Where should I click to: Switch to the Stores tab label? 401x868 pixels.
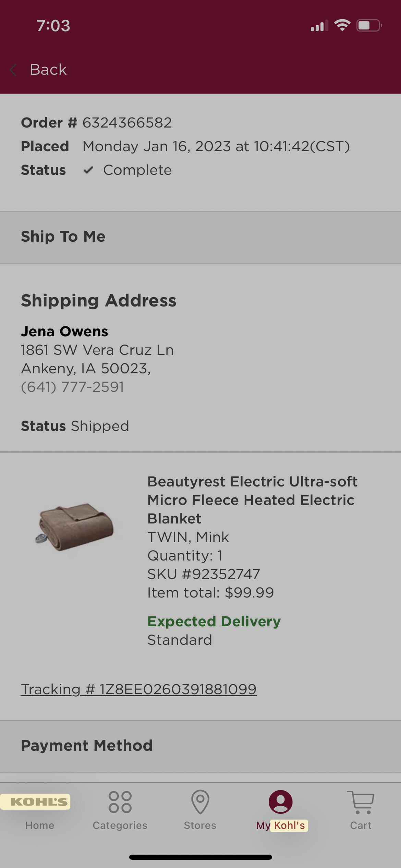coord(200,825)
